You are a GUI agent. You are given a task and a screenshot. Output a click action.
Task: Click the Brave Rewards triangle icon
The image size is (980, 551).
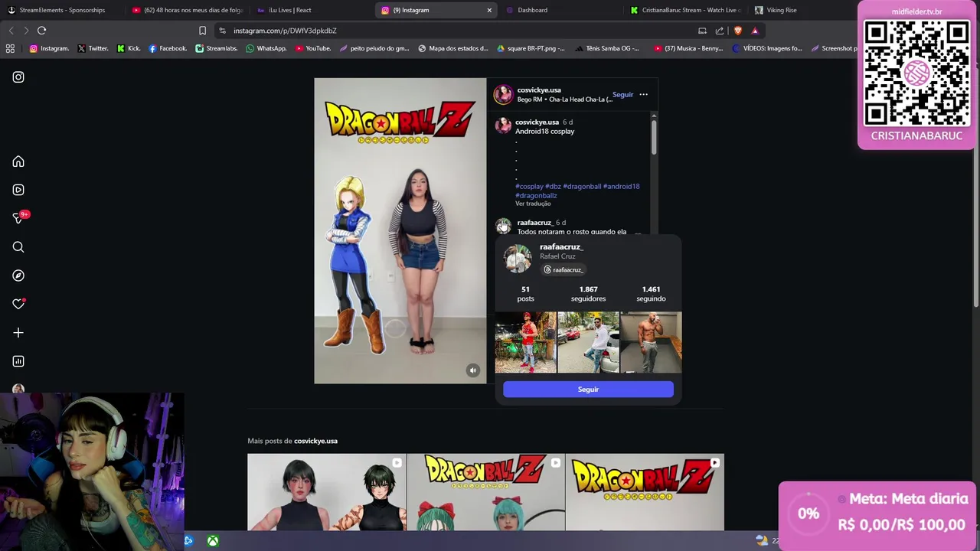click(755, 31)
